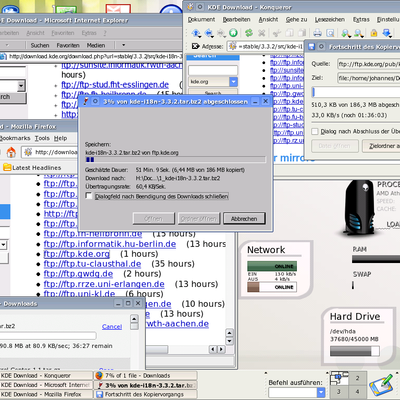
Task: Open the ftp://ftp.rrze.uni-erlangen.de link
Action: click(x=104, y=284)
